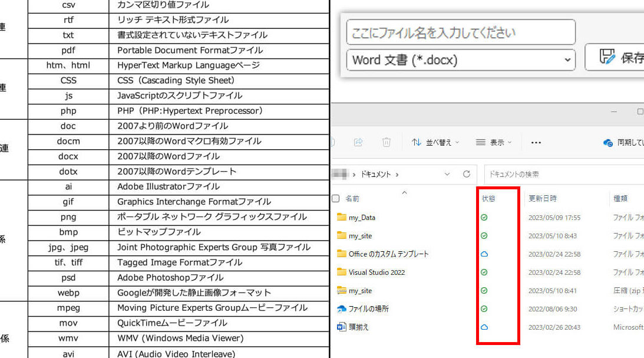Click the 2007以降のWordマクロ有効ファイル cell
Image resolution: width=644 pixels, height=358 pixels.
[x=219, y=141]
